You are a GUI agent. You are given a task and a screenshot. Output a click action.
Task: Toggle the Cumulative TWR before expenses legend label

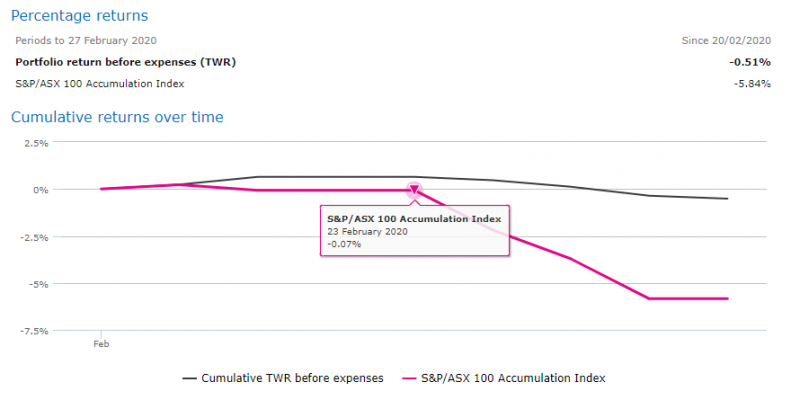tap(292, 378)
